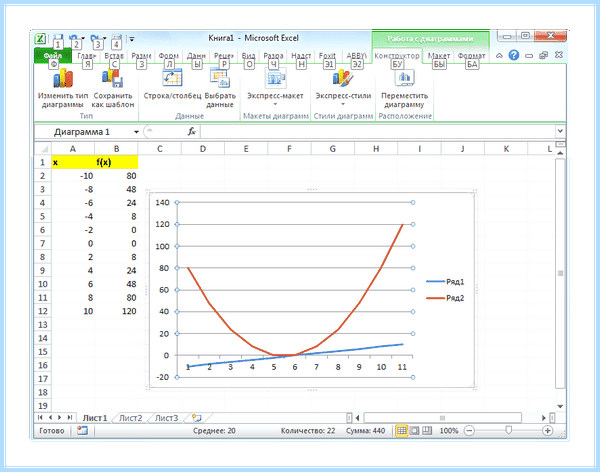Viewport: 600px width, 472px height.
Task: Click the Изменить тип диаграммы icon
Action: (x=63, y=78)
